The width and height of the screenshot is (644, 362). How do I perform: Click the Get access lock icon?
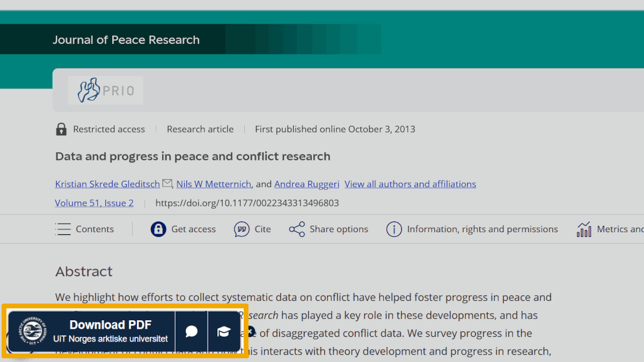pyautogui.click(x=158, y=229)
